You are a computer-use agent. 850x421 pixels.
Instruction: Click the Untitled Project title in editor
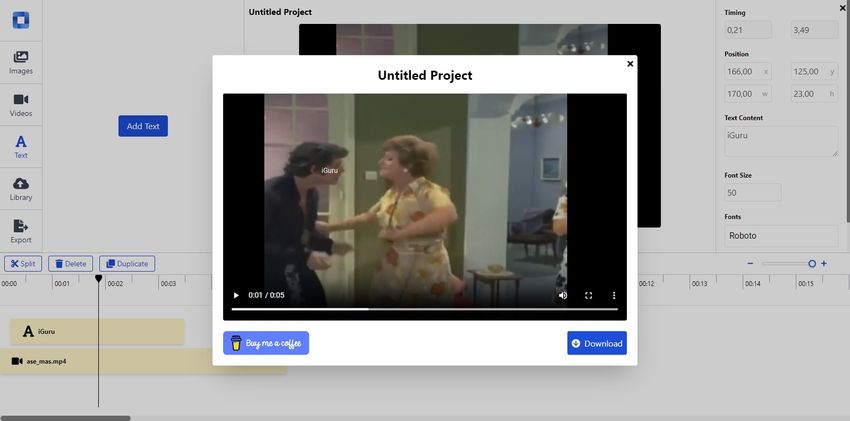[x=280, y=12]
